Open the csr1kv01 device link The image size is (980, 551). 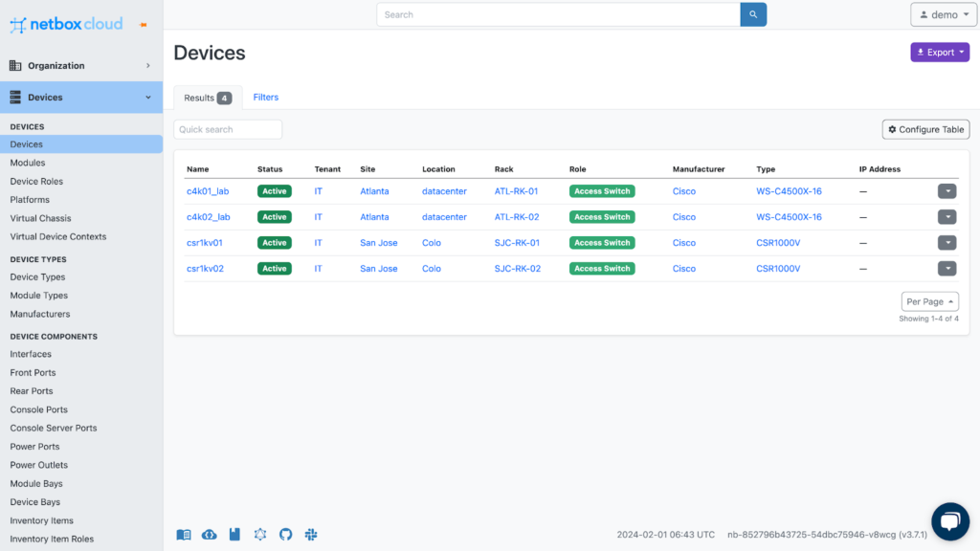(205, 243)
